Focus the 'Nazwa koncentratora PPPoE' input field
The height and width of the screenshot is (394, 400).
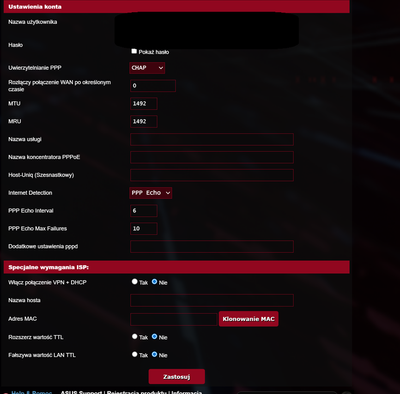pyautogui.click(x=212, y=157)
